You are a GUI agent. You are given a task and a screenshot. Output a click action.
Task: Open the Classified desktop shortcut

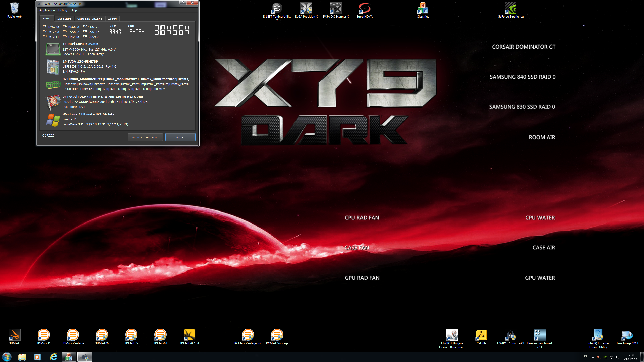point(423,10)
